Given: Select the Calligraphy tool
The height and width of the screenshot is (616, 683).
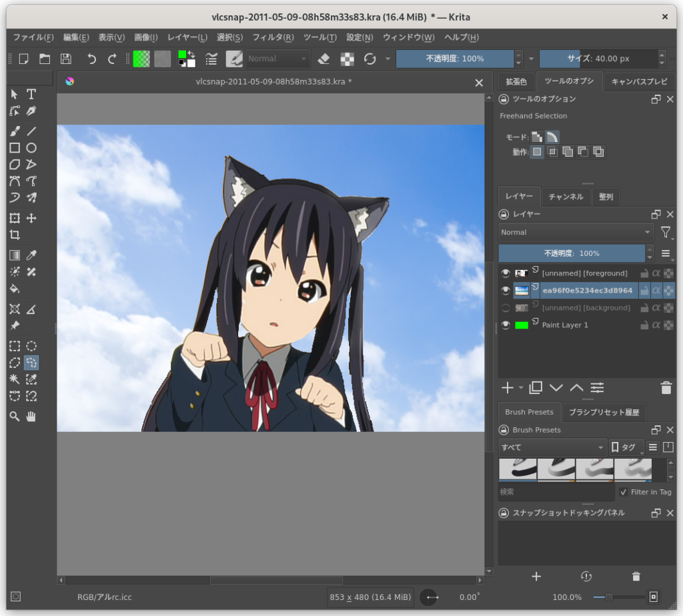Looking at the screenshot, I should (x=31, y=111).
